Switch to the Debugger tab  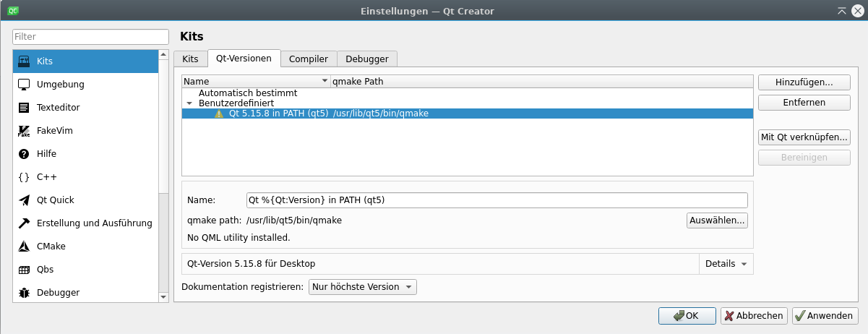coord(366,59)
